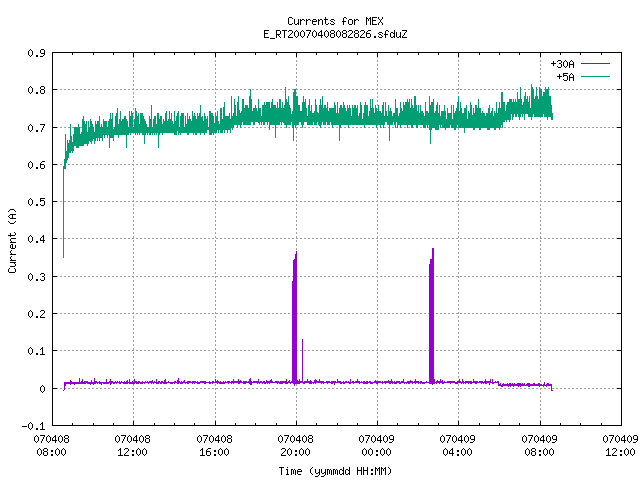Click the short purple spike reaching 0.13
Viewport: 640px width, 480px height.
click(302, 360)
